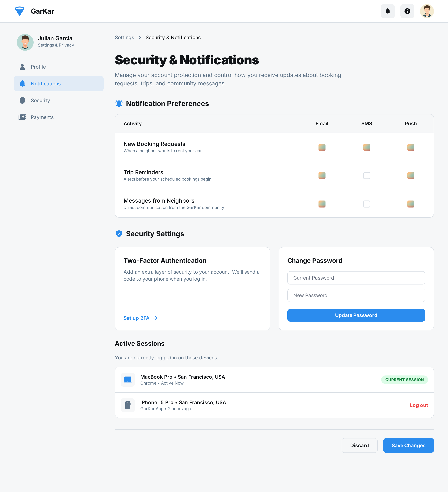Focus the Current Password field
The width and height of the screenshot is (448, 492).
tap(356, 278)
